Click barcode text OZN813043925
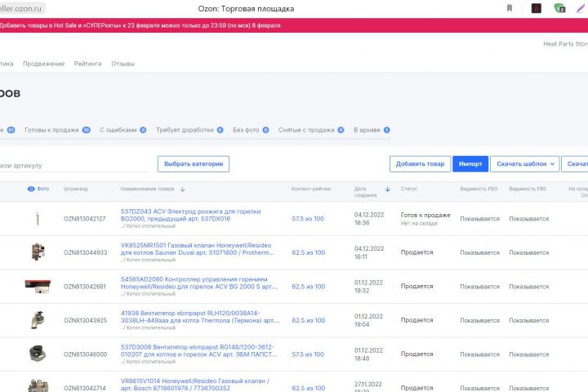This screenshot has height=392, width=588. (x=85, y=320)
